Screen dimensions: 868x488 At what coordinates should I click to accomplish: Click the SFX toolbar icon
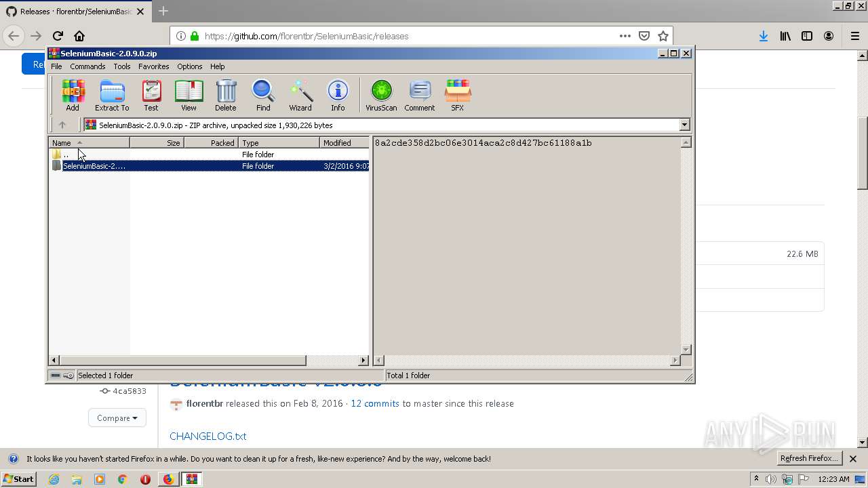coord(458,95)
